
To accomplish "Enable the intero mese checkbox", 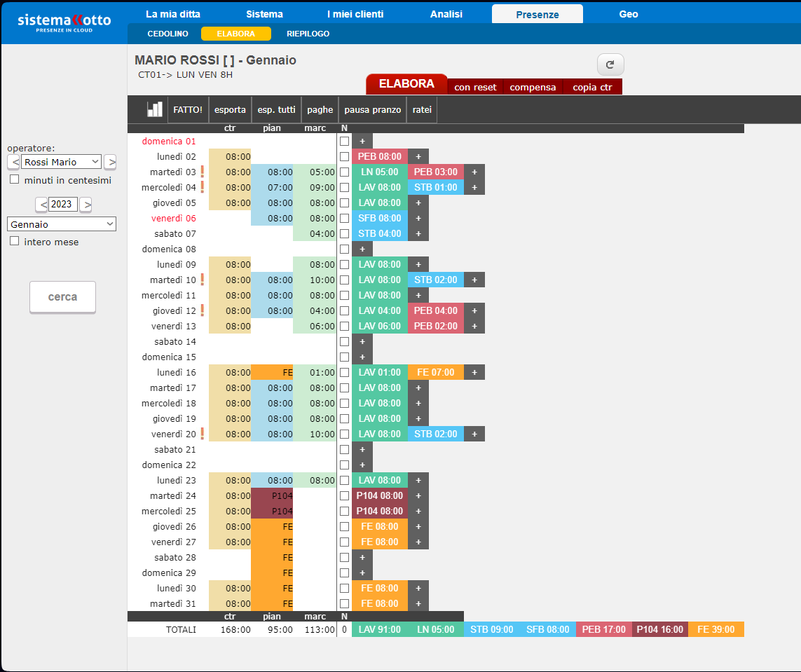I will (13, 240).
